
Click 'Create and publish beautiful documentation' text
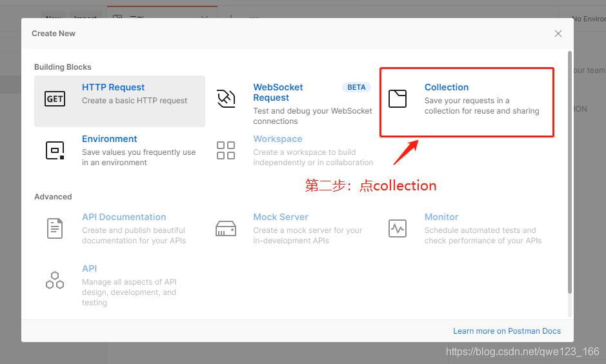pyautogui.click(x=134, y=236)
